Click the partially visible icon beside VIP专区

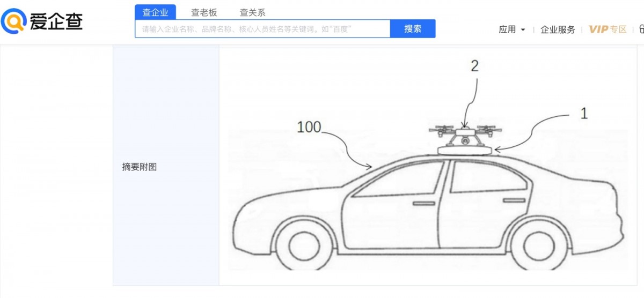point(641,29)
